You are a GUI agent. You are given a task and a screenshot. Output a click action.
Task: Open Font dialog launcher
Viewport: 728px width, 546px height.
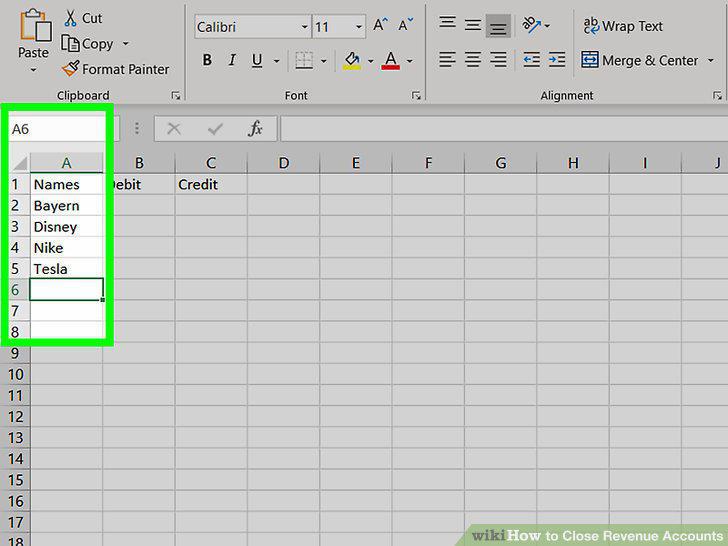[x=416, y=96]
